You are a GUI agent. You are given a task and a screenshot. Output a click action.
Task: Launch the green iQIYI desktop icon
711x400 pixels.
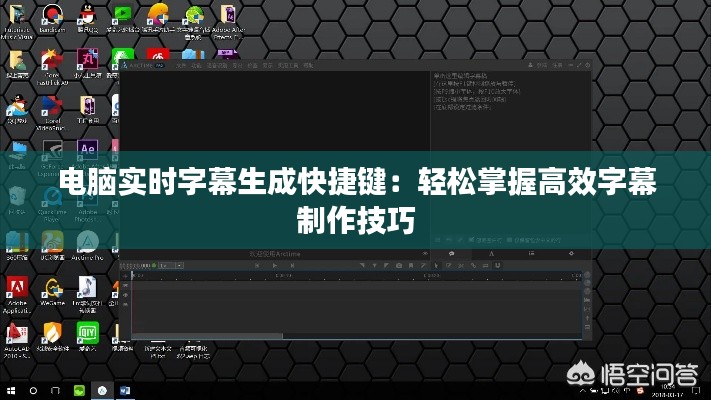coord(88,332)
